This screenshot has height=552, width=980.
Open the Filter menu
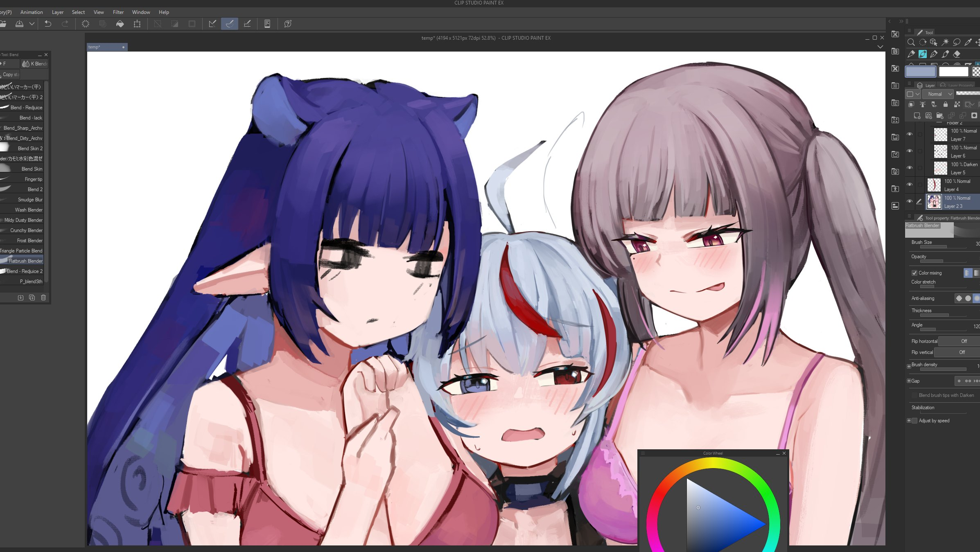(x=118, y=12)
